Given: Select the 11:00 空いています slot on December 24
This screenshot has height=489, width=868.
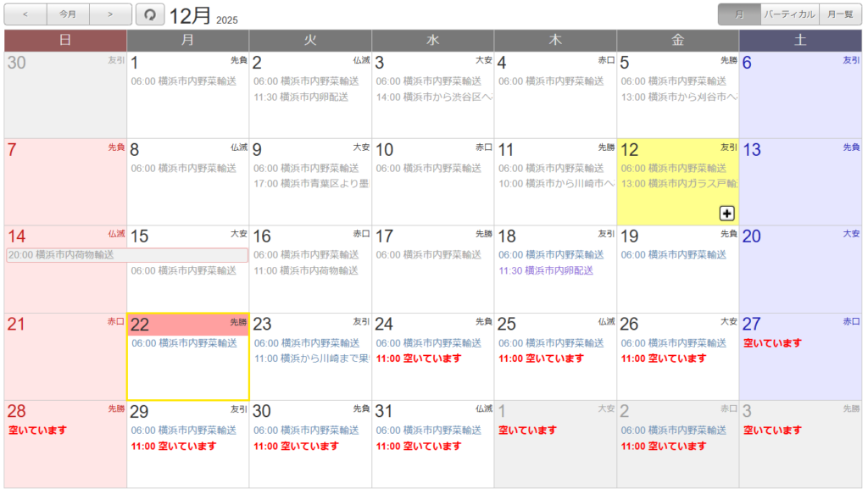Looking at the screenshot, I should click(419, 358).
